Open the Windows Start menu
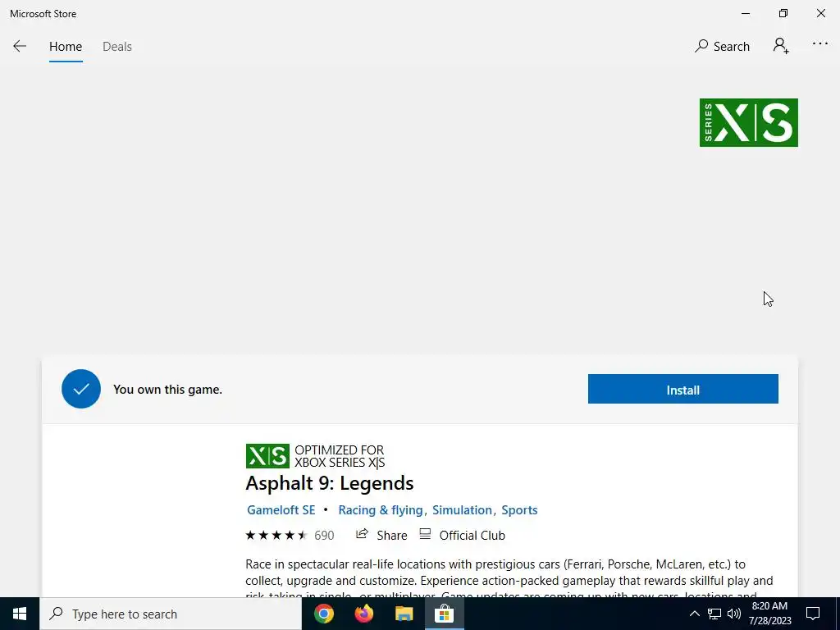840x630 pixels. [x=20, y=614]
